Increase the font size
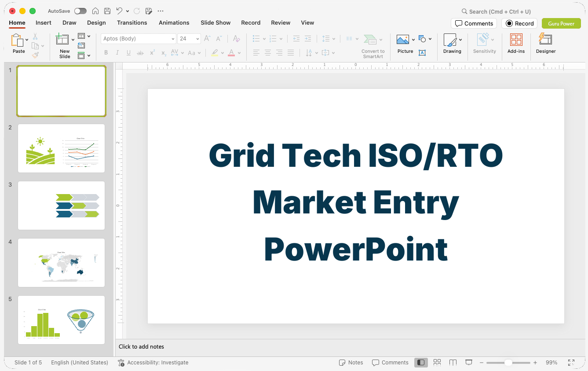 [x=207, y=39]
